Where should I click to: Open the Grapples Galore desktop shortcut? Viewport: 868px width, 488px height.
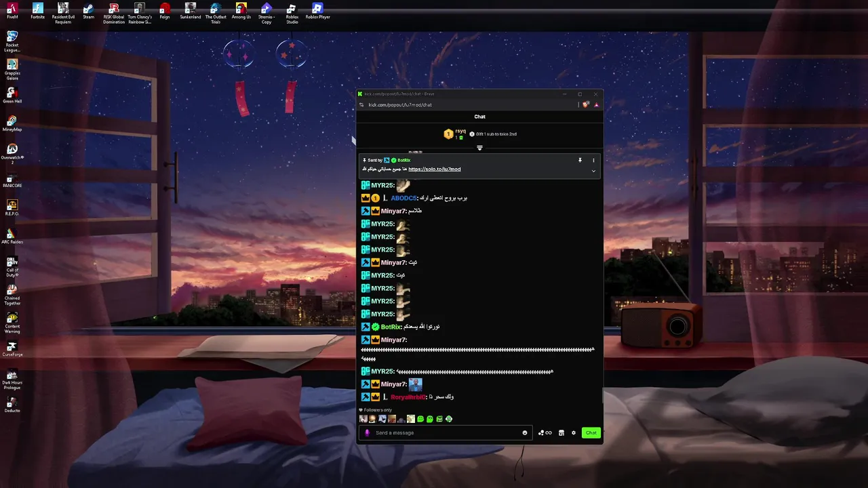(12, 70)
